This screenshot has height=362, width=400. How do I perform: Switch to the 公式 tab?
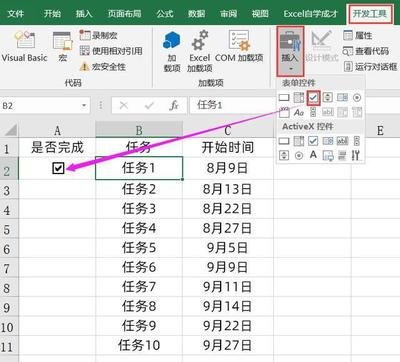pos(165,14)
